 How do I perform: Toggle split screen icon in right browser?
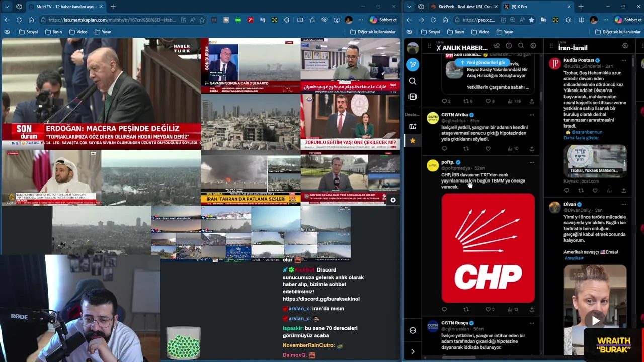click(581, 20)
